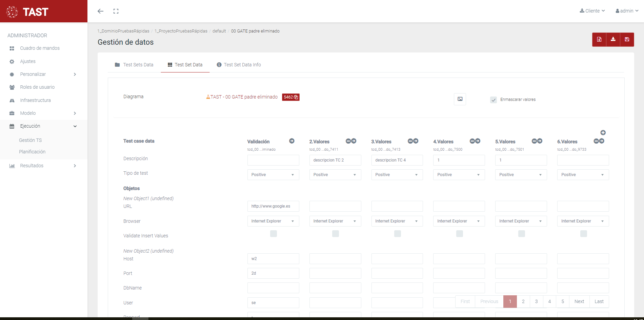
Task: Open the diagram image preview button
Action: [x=460, y=99]
